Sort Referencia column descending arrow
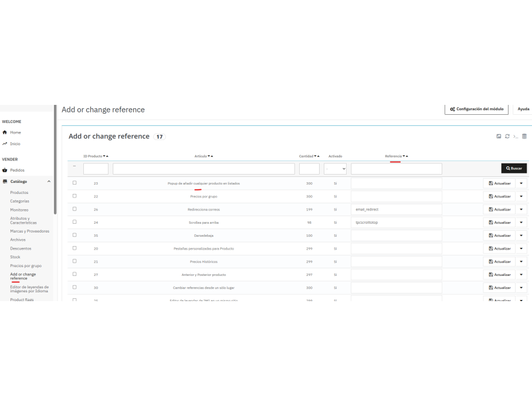 tap(404, 156)
